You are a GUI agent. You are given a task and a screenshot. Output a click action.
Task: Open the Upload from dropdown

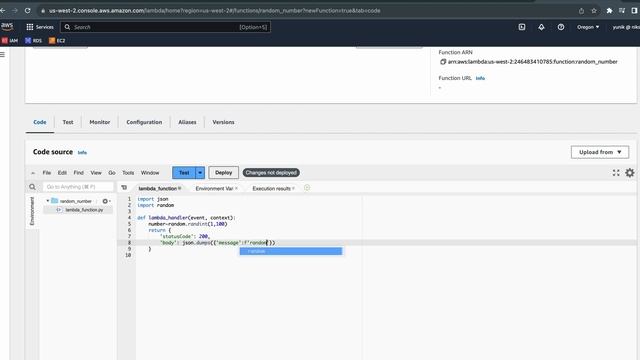600,152
